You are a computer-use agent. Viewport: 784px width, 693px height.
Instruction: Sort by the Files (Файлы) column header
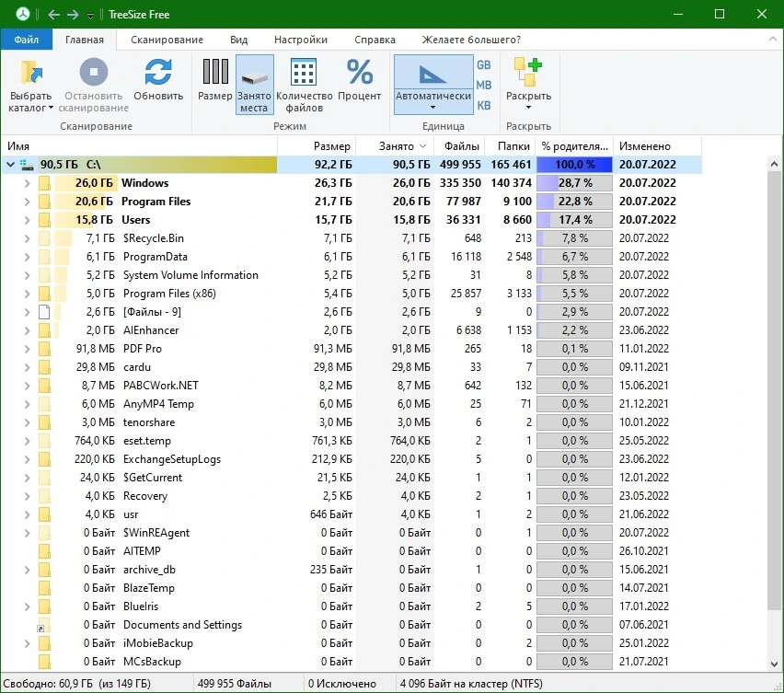point(459,146)
